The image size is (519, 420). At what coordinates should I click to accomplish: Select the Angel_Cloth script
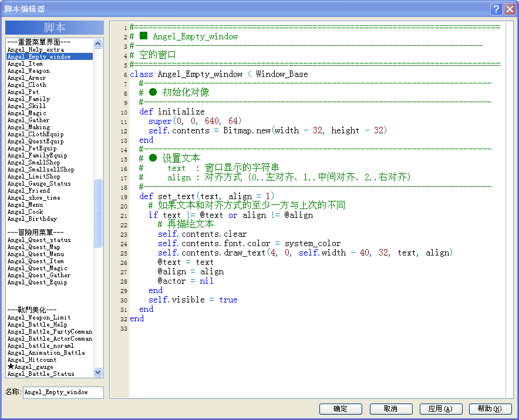coord(27,85)
